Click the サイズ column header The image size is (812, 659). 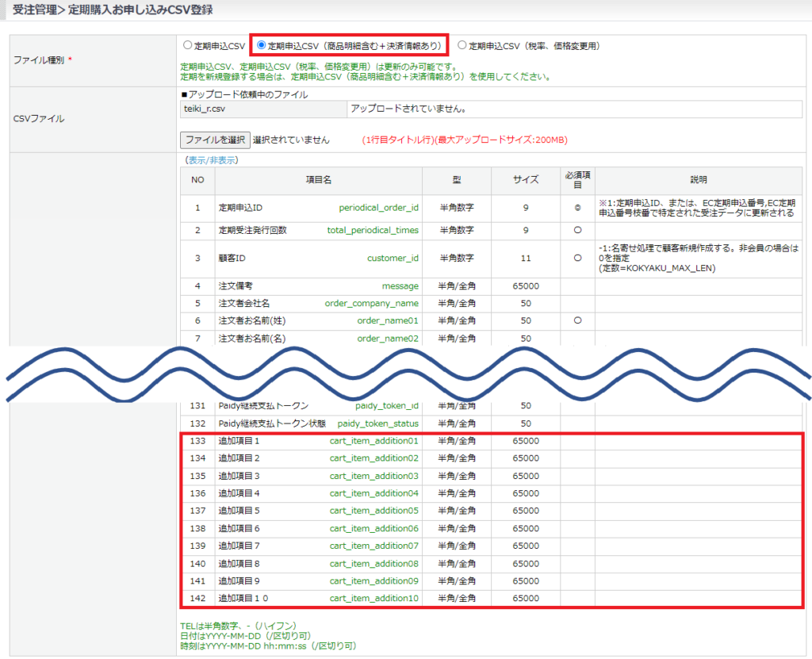pos(526,180)
